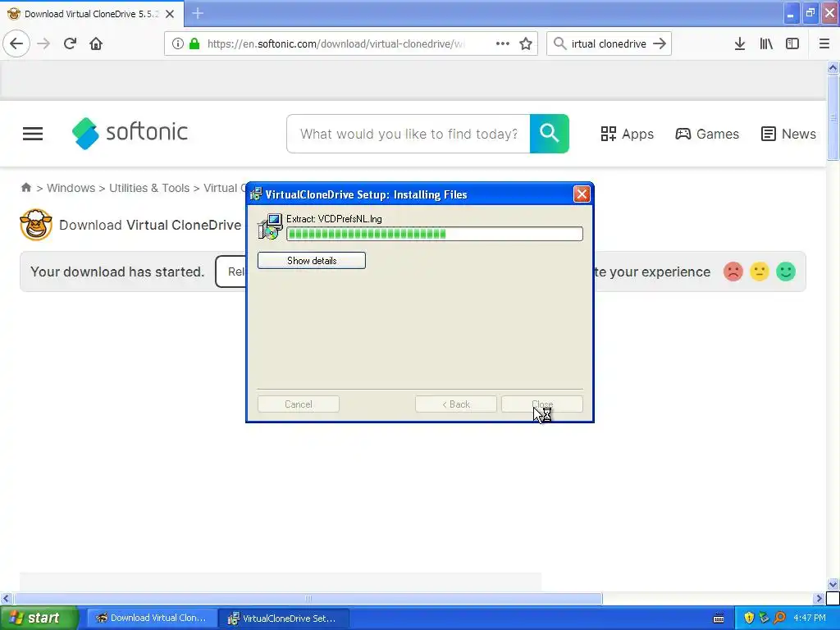Go back with the browser back arrow

pyautogui.click(x=16, y=43)
